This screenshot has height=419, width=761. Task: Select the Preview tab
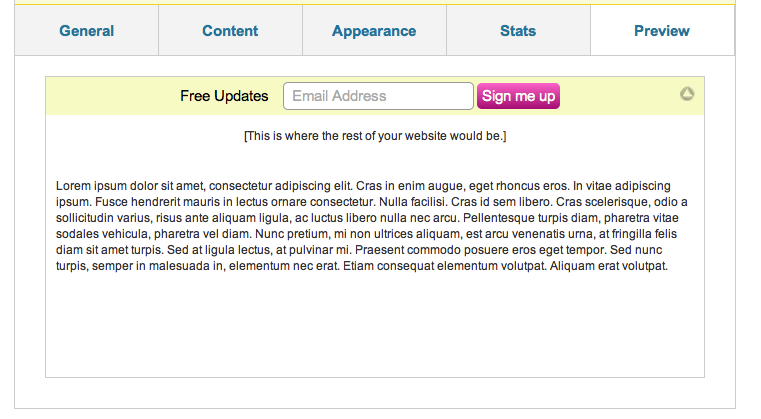click(x=662, y=31)
